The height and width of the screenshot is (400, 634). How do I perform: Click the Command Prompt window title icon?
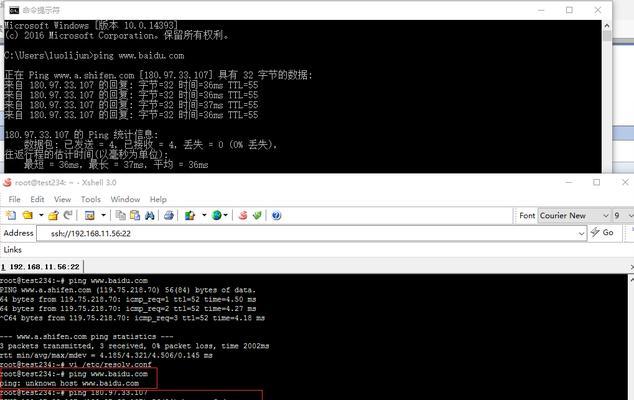tap(14, 10)
